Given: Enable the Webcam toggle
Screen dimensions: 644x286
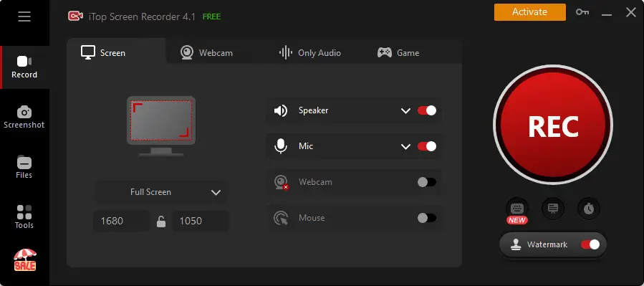Looking at the screenshot, I should (x=427, y=182).
